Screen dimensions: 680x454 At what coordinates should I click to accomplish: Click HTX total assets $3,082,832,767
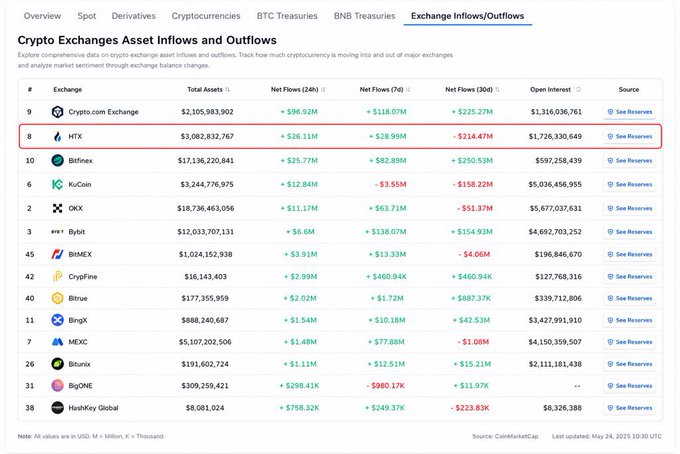[207, 137]
